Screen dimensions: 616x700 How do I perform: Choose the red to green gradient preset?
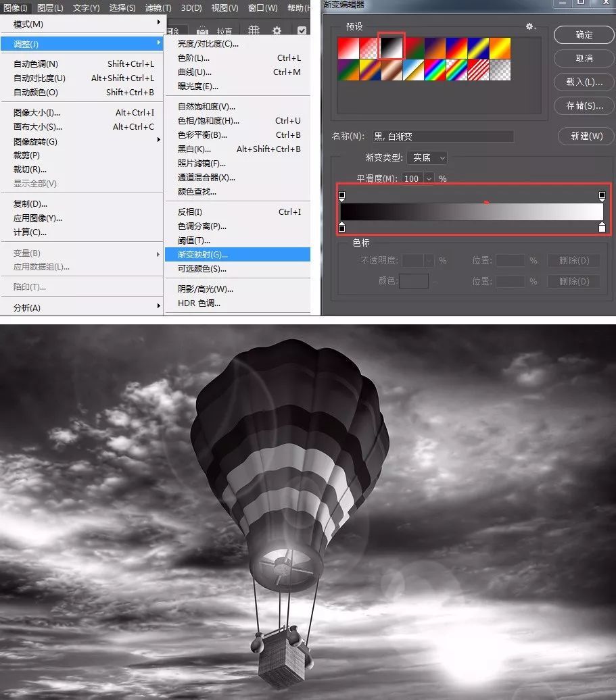tap(413, 48)
